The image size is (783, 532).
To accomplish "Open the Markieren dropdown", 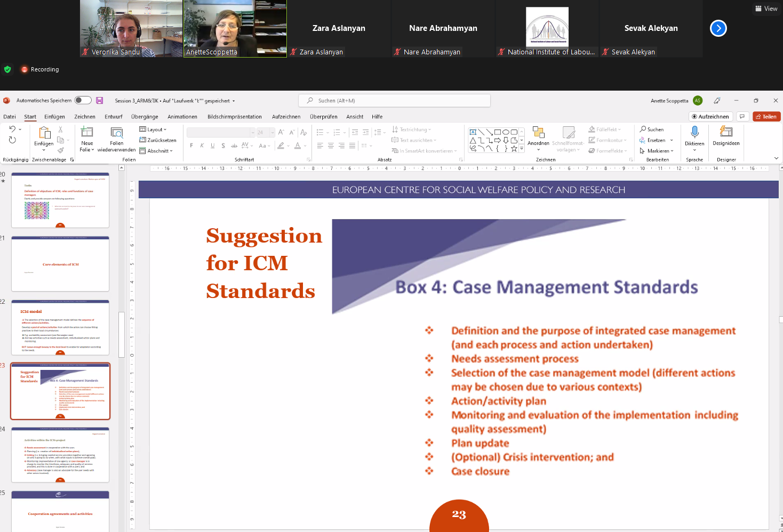I will point(657,151).
